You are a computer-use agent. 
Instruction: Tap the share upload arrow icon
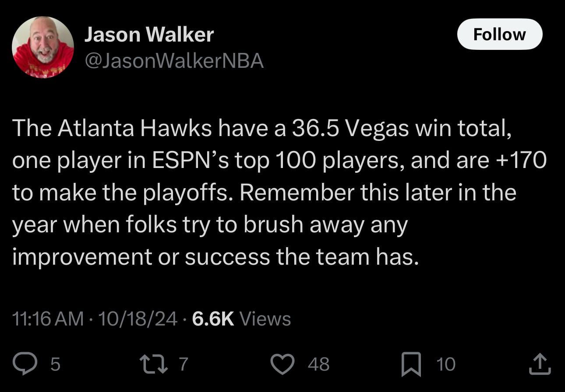539,364
